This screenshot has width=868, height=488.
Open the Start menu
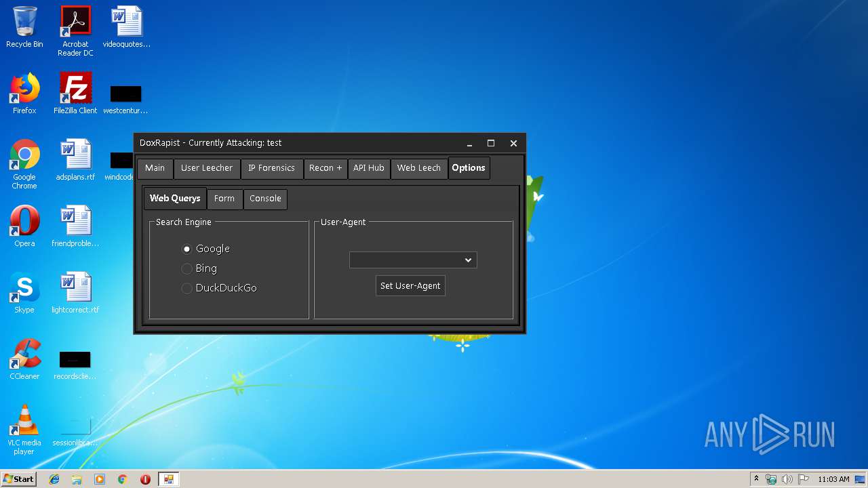pos(19,479)
